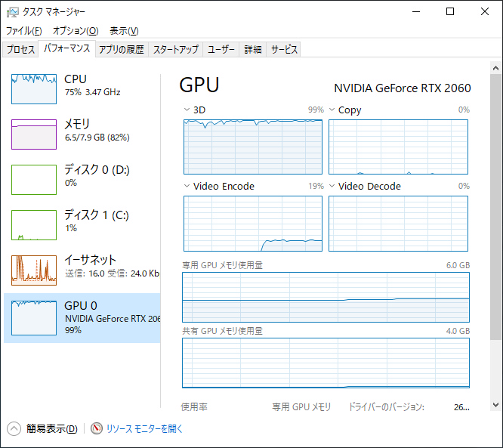Switch to the パフォーマンス tab
Viewport: 503px width, 448px height.
(x=66, y=49)
